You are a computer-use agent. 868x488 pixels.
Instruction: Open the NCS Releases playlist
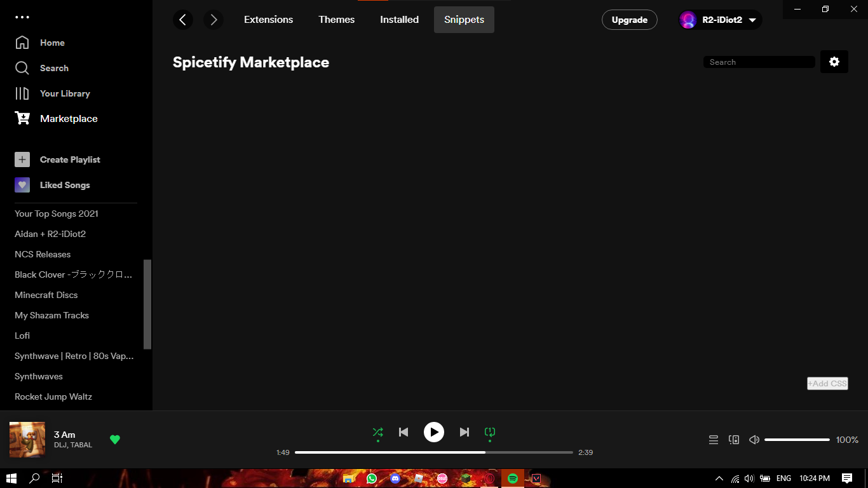tap(43, 254)
